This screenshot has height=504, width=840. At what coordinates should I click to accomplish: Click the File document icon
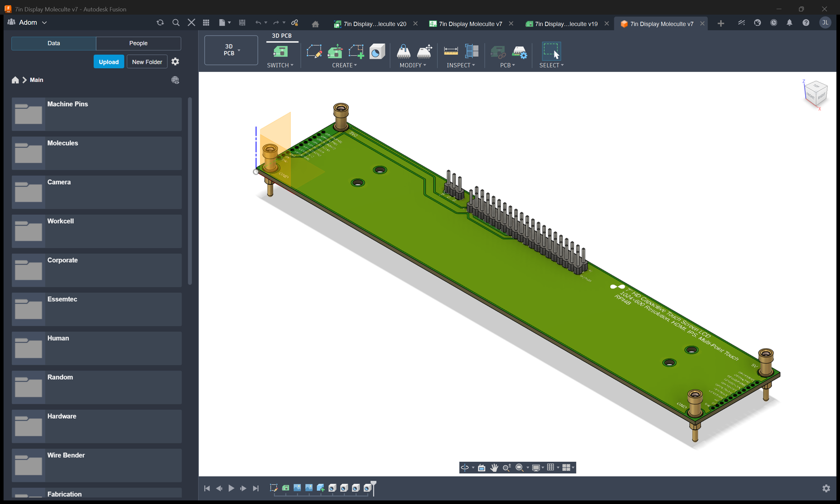(222, 22)
